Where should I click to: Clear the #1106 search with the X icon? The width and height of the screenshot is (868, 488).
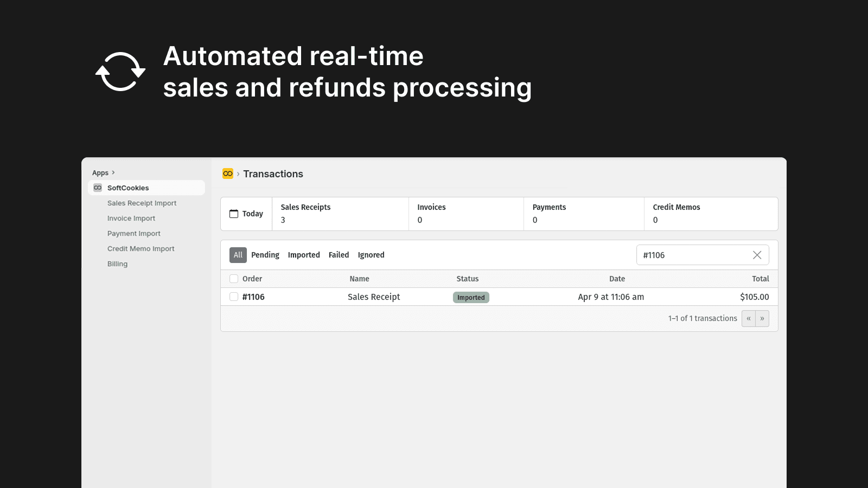click(x=757, y=255)
